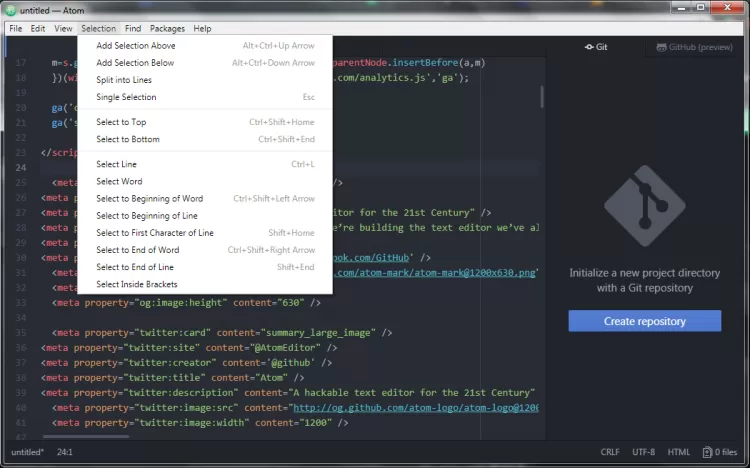Open the File menu
The width and height of the screenshot is (750, 468).
click(16, 29)
